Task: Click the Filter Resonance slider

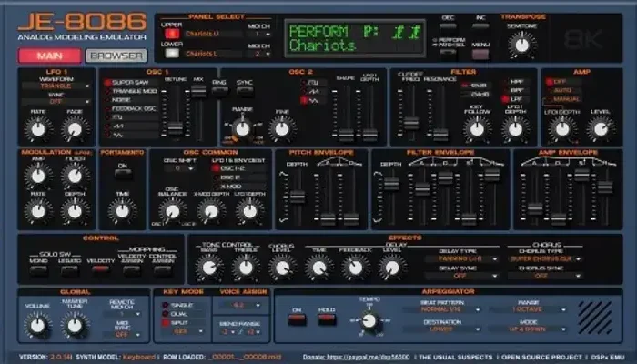Action: click(440, 134)
